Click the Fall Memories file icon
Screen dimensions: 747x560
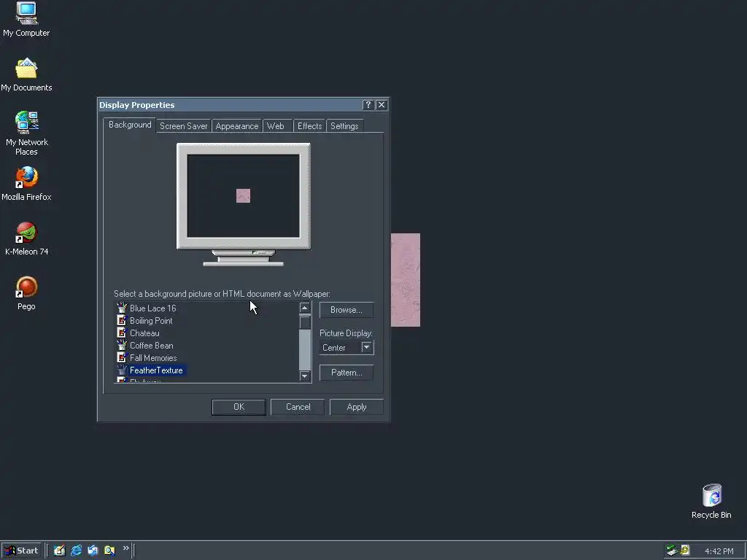122,357
